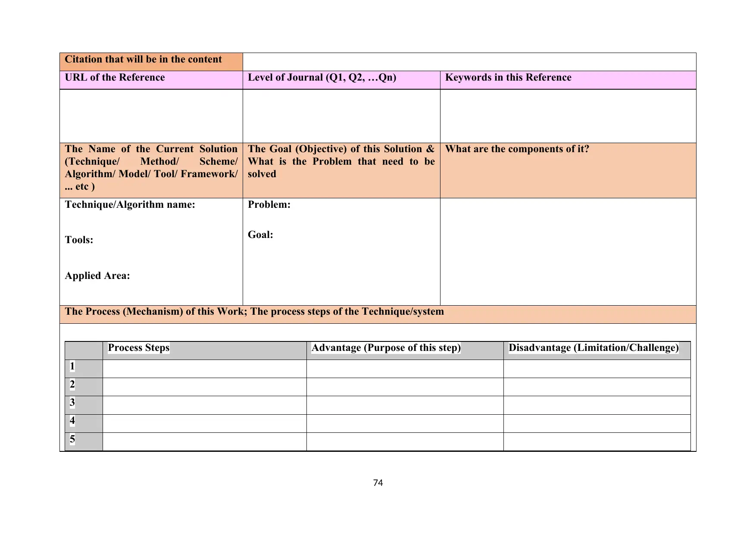The image size is (756, 535).
Task: Click the Process Steps cell in row 4
Action: click(x=205, y=423)
